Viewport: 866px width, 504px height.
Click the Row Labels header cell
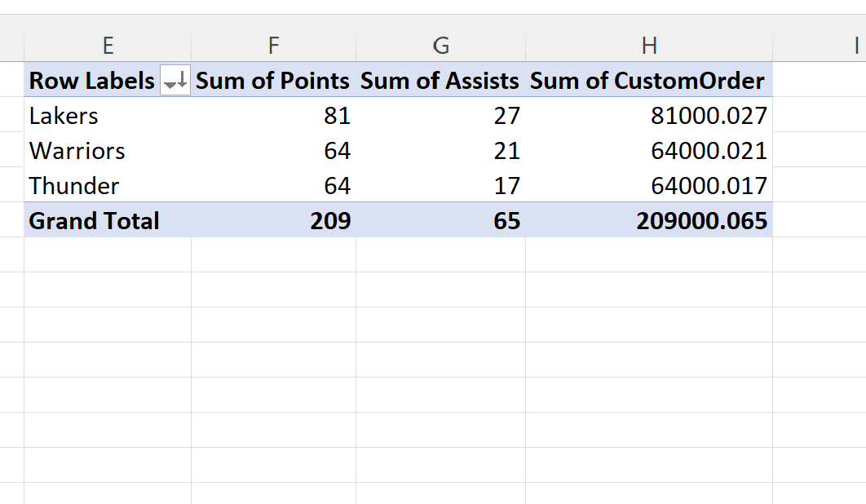(x=91, y=82)
